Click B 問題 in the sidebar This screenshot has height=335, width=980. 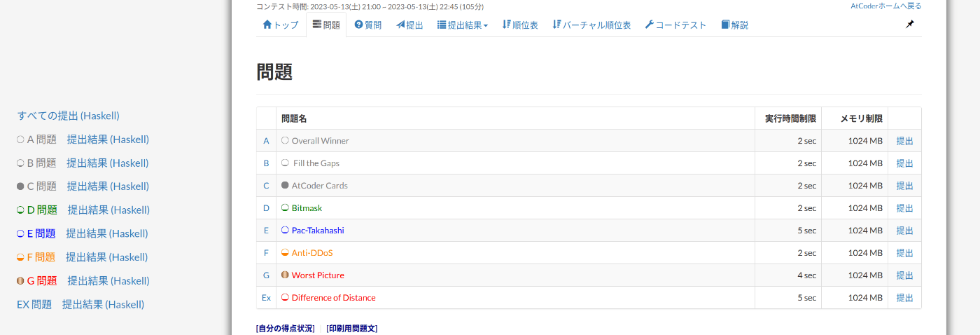pyautogui.click(x=41, y=163)
